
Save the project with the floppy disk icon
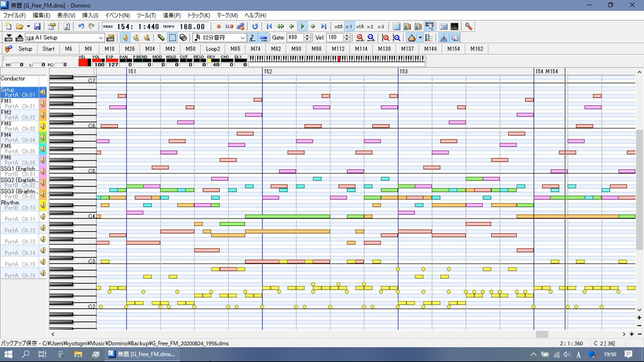[x=37, y=26]
